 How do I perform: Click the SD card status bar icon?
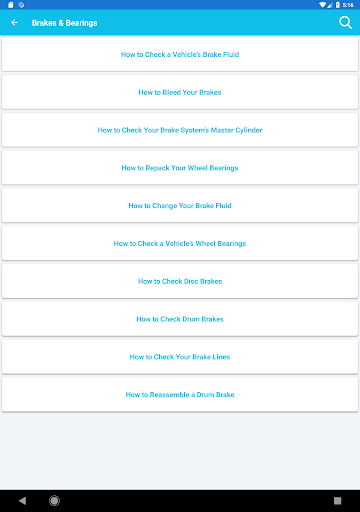(11, 5)
